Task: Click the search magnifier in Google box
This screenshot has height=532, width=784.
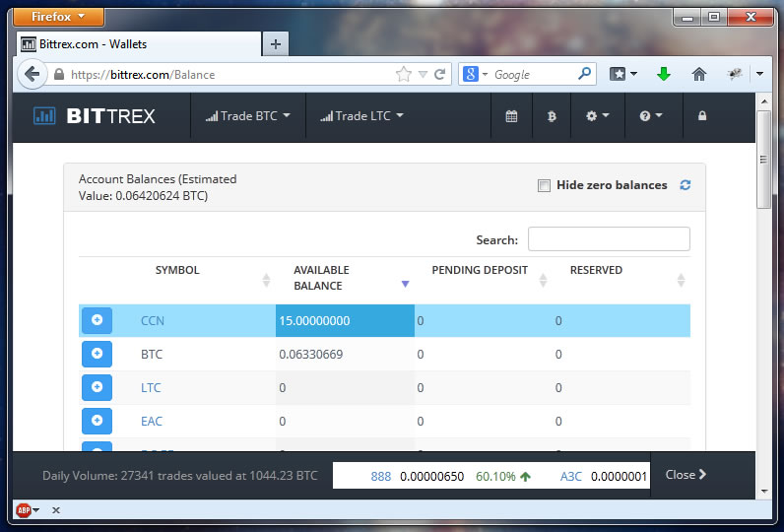Action: 584,74
